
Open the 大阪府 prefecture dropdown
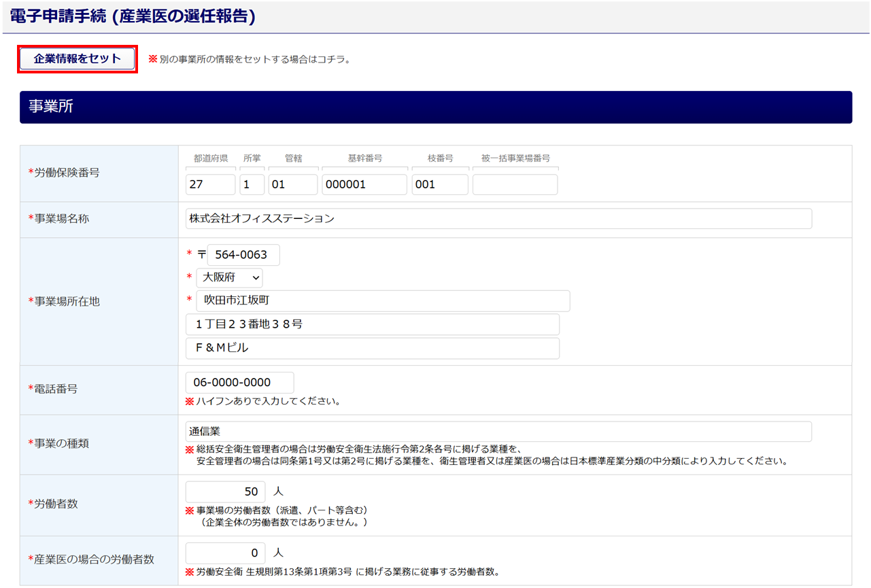(229, 277)
